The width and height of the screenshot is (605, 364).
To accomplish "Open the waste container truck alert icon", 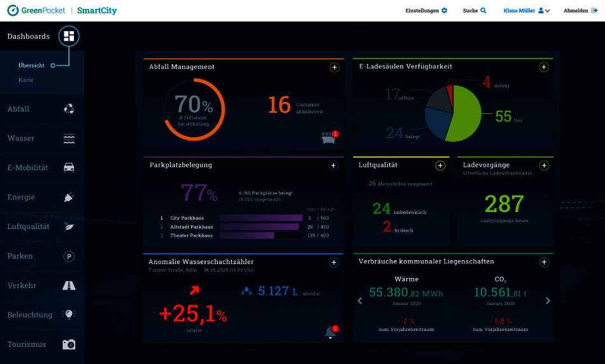I will (329, 137).
